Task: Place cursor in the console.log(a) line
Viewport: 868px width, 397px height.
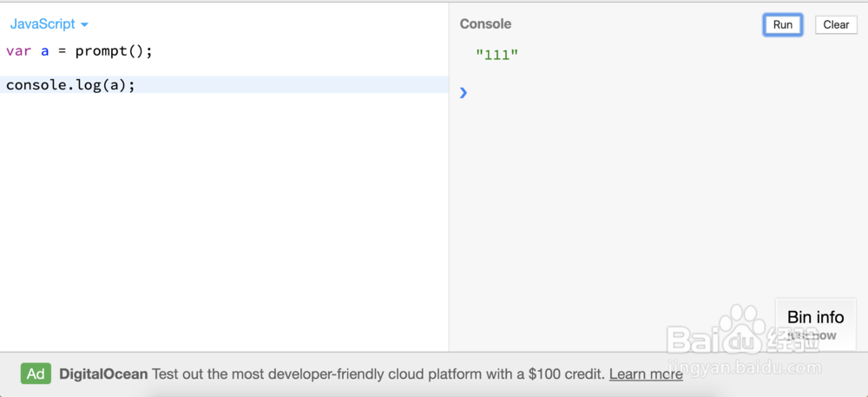Action: pos(71,85)
